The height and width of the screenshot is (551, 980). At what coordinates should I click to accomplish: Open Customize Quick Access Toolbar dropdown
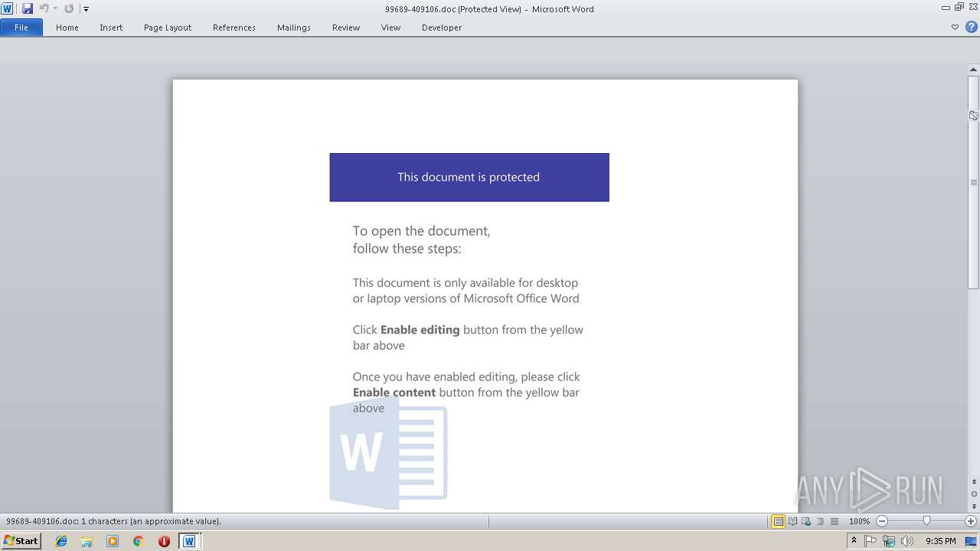86,9
